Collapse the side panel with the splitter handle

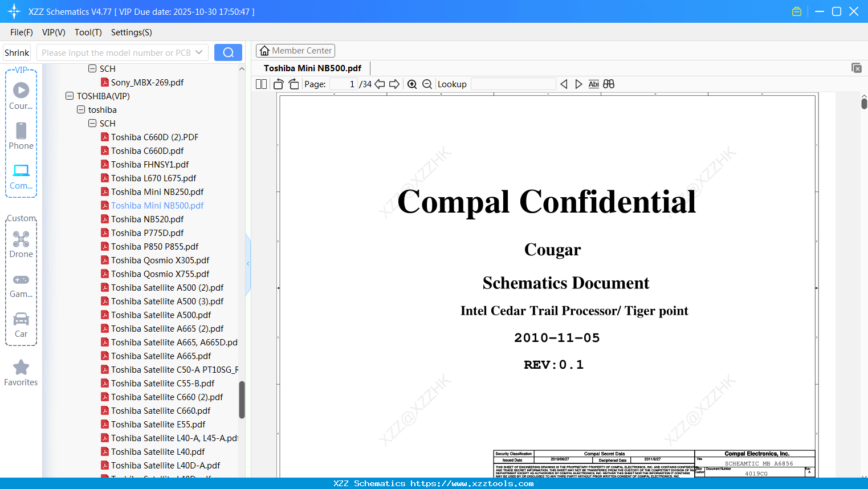point(248,264)
